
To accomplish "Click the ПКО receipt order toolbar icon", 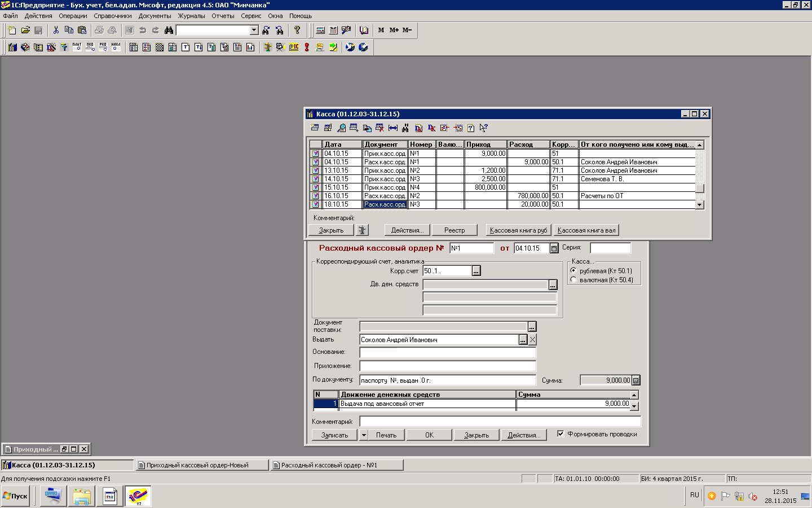I will coord(90,47).
